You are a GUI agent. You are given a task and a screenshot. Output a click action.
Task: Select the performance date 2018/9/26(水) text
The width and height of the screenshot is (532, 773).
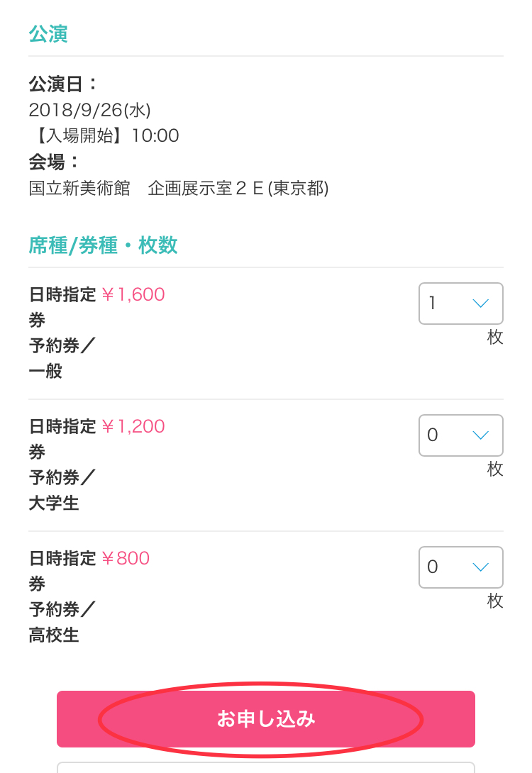point(90,110)
